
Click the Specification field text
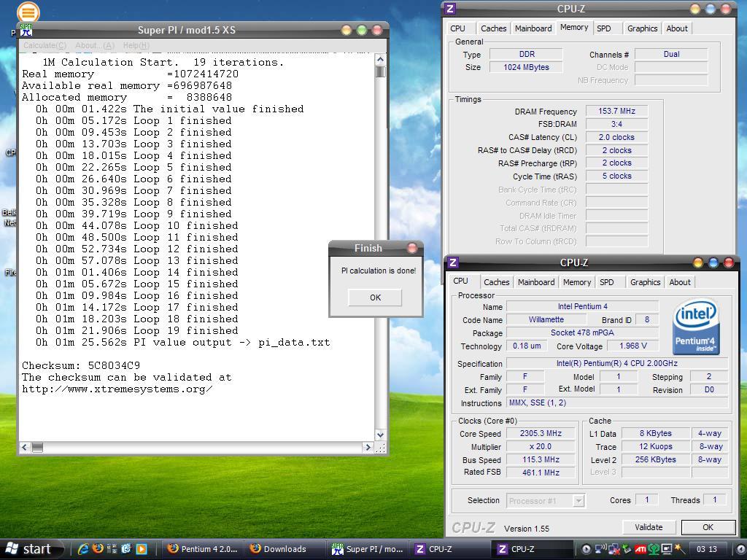click(x=617, y=363)
